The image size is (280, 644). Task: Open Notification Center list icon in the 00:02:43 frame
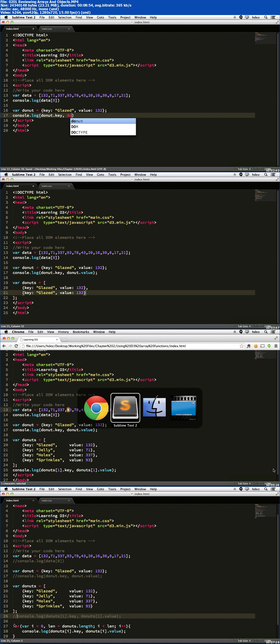click(273, 17)
